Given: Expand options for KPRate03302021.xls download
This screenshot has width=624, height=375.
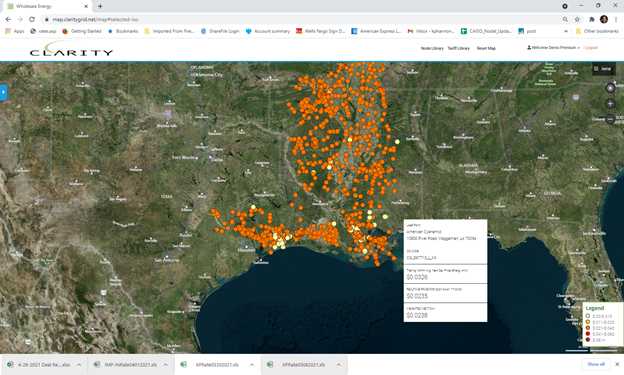Looking at the screenshot, I should pos(252,365).
